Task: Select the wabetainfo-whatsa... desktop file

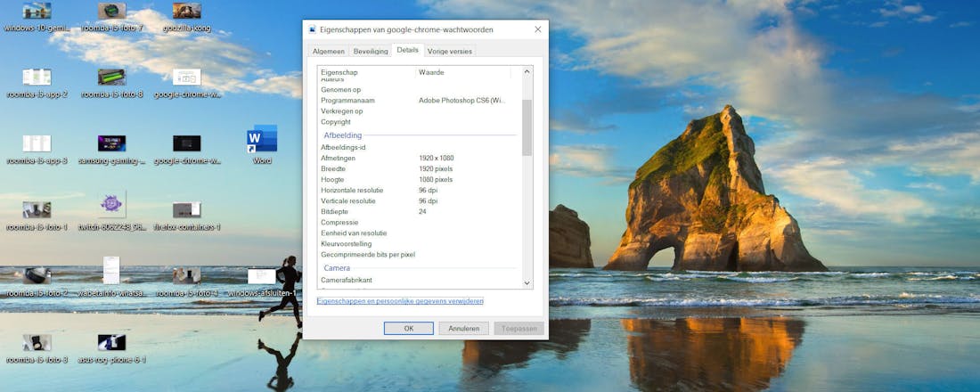Action: pyautogui.click(x=112, y=277)
